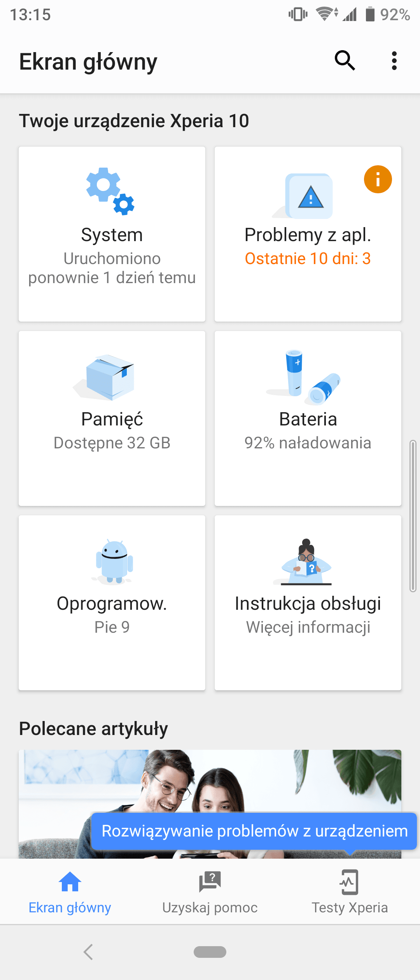420x980 pixels.
Task: Tap the Android back arrow
Action: click(88, 952)
